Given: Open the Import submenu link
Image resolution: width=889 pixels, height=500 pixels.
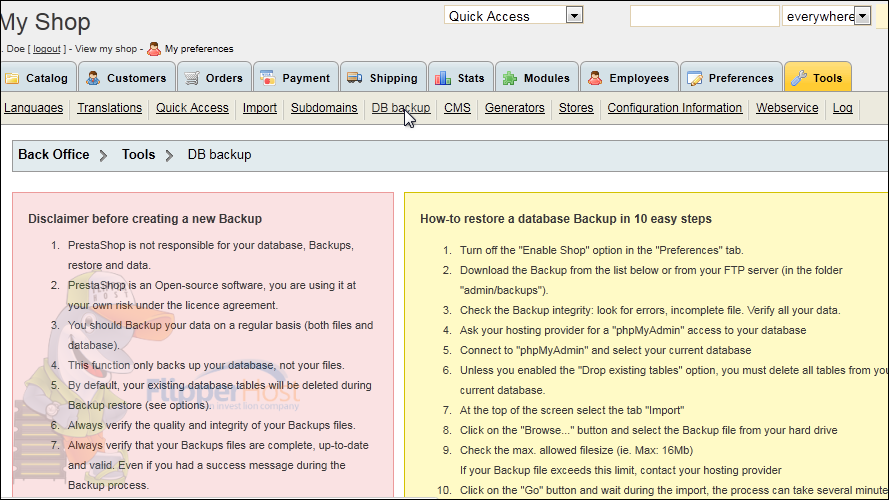Looking at the screenshot, I should click(x=260, y=108).
